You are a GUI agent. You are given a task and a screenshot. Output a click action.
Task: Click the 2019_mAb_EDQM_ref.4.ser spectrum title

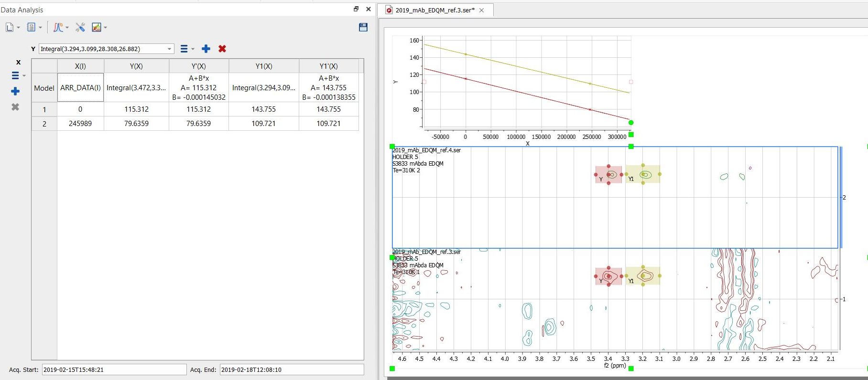coord(427,150)
